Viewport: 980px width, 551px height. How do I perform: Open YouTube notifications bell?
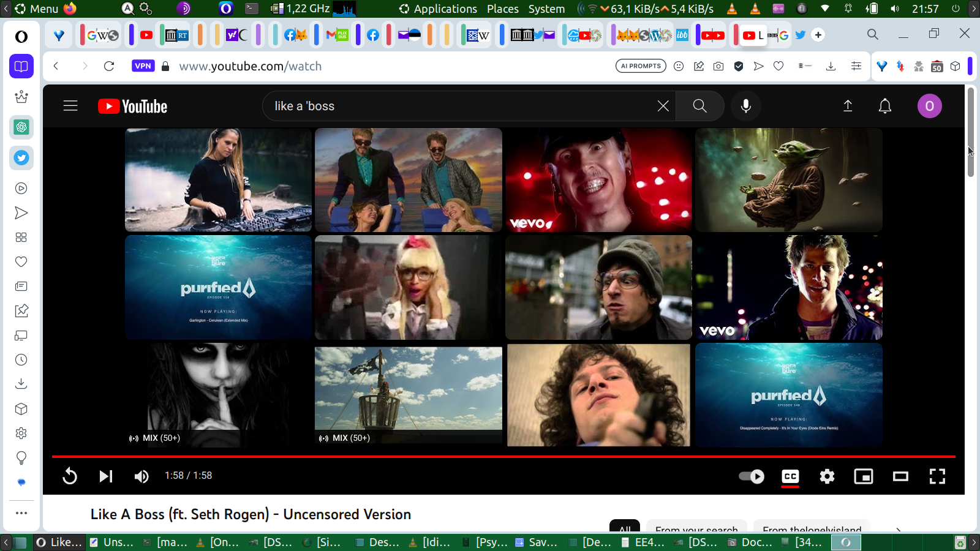pos(885,106)
